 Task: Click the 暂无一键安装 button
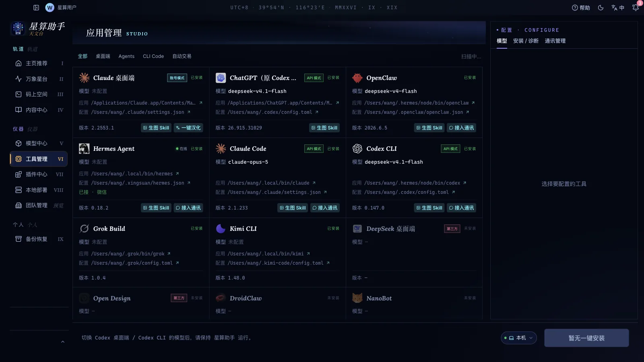pos(586,338)
